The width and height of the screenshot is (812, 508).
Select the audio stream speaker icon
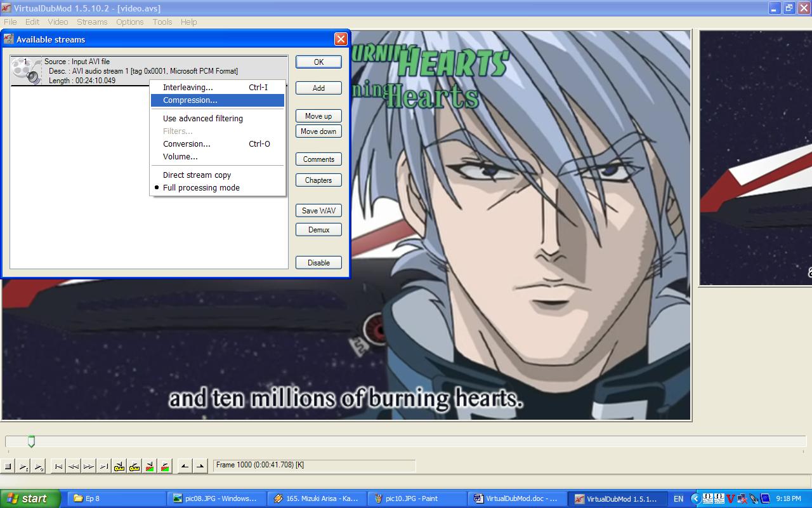27,70
